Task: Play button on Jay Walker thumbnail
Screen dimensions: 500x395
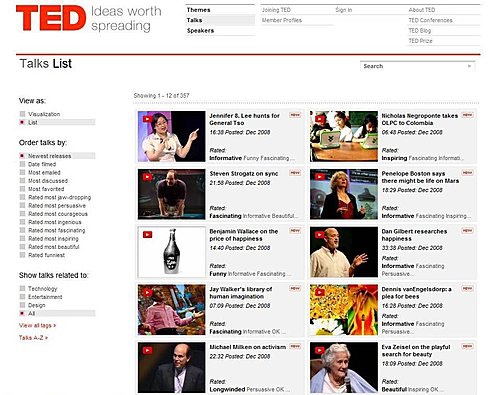Action: click(x=147, y=292)
